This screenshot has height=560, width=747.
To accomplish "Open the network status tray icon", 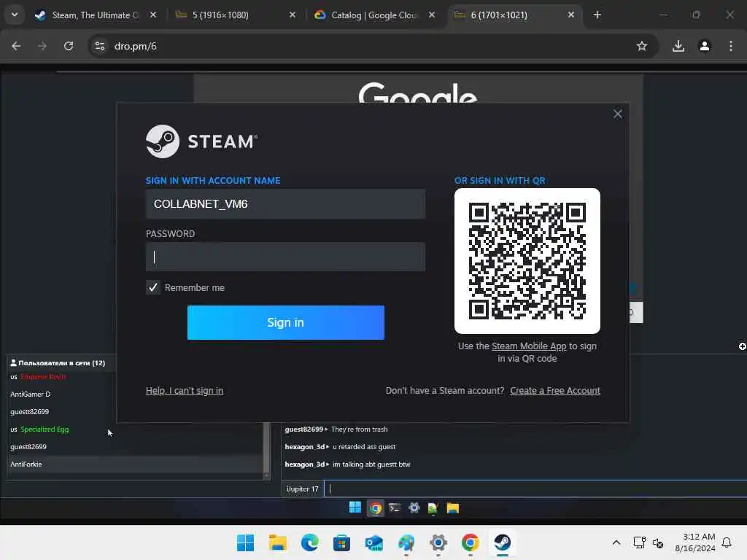I will (x=639, y=542).
